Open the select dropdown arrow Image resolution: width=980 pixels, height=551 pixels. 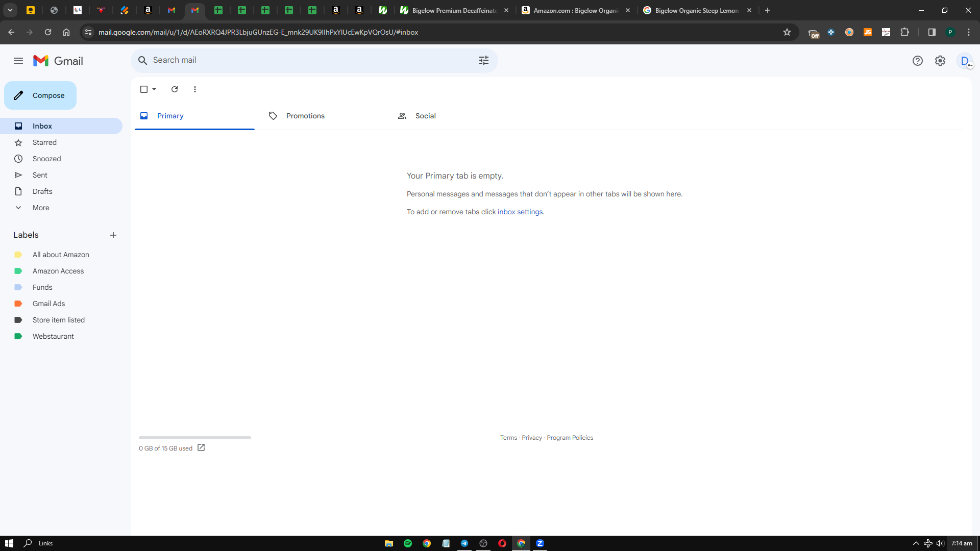click(x=154, y=89)
